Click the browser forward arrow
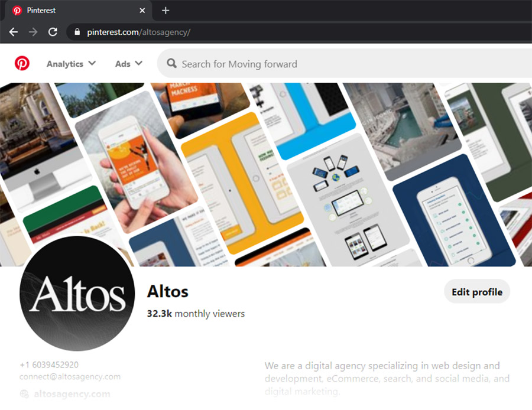This screenshot has width=532, height=410. [x=33, y=32]
